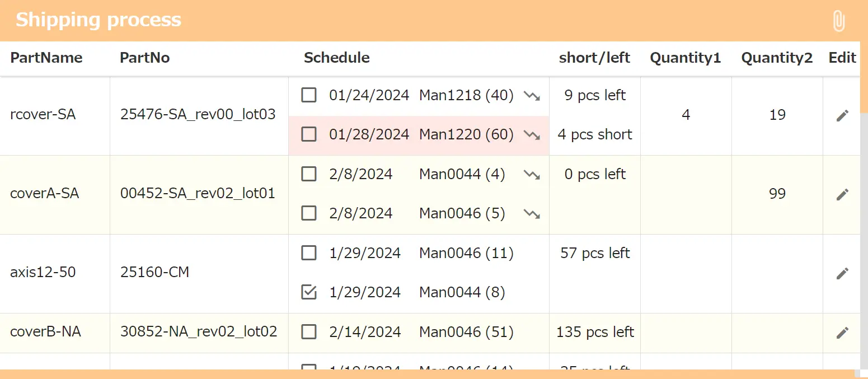Click trend arrow icon beside Man0044 (4)
868x379 pixels.
(532, 175)
